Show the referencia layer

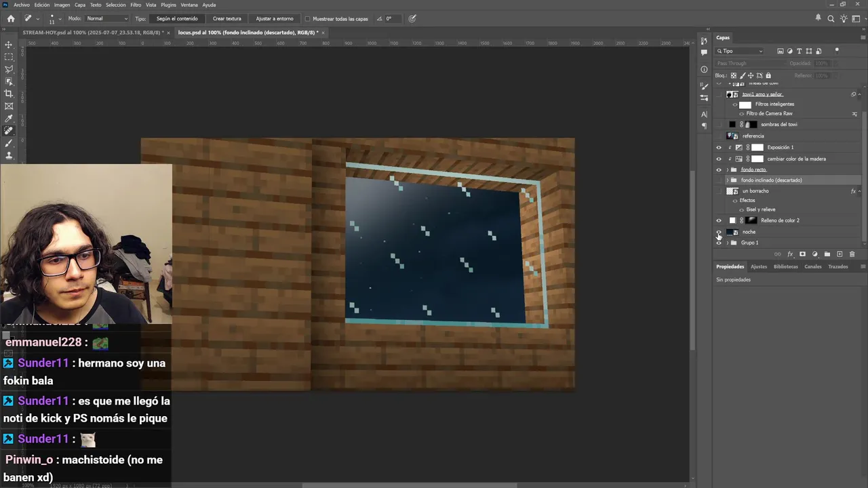(x=719, y=136)
